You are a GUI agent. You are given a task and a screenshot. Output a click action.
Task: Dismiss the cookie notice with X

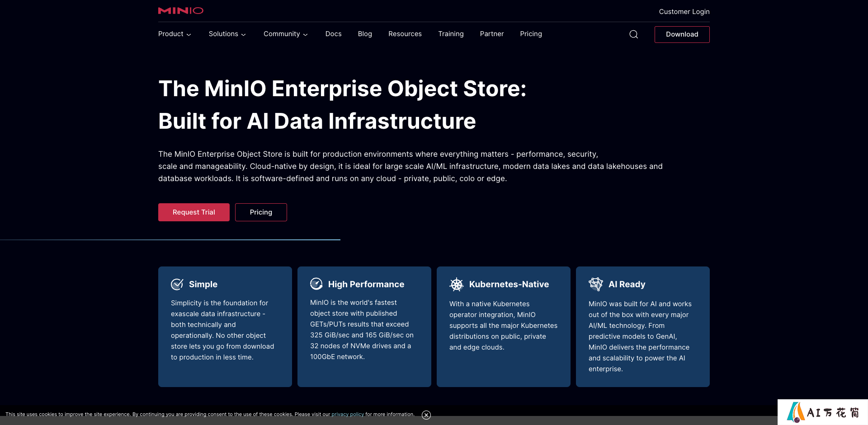426,415
